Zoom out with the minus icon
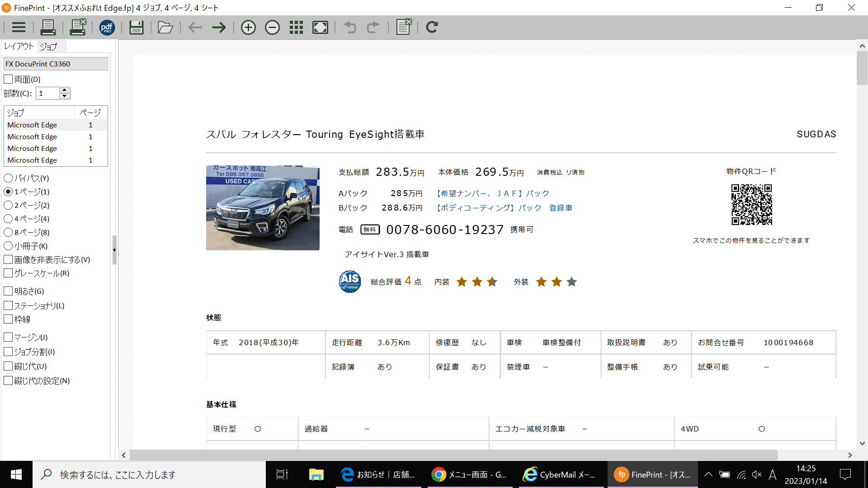The height and width of the screenshot is (488, 868). tap(272, 28)
